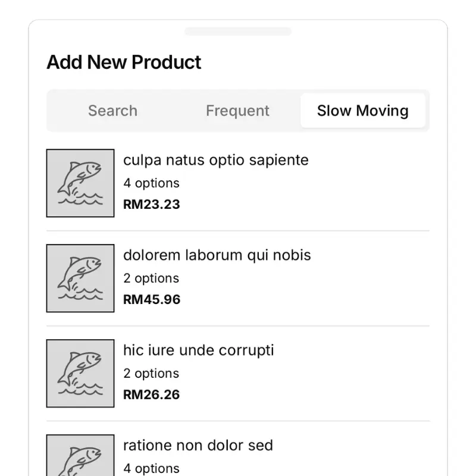Image resolution: width=476 pixels, height=476 pixels.
Task: Click the sheet drag handle at top
Action: point(238,32)
